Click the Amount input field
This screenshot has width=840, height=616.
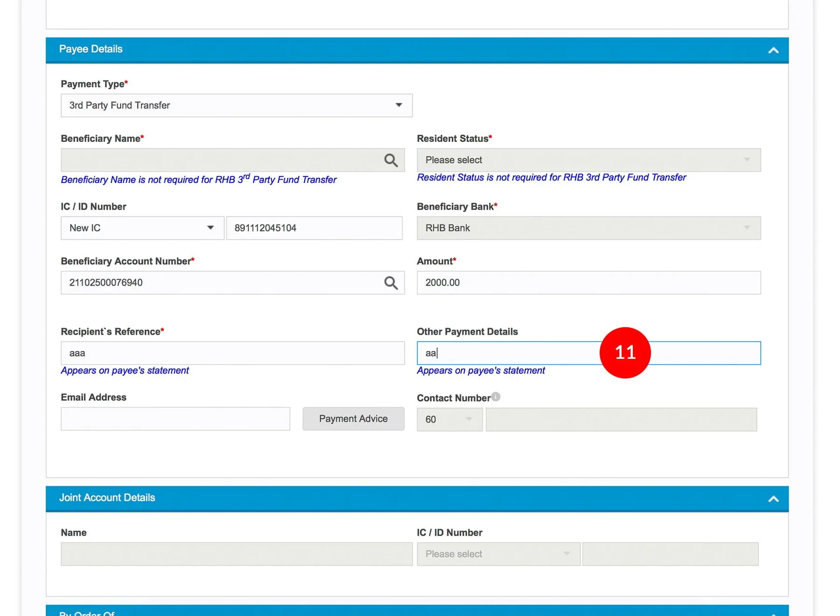(x=588, y=283)
